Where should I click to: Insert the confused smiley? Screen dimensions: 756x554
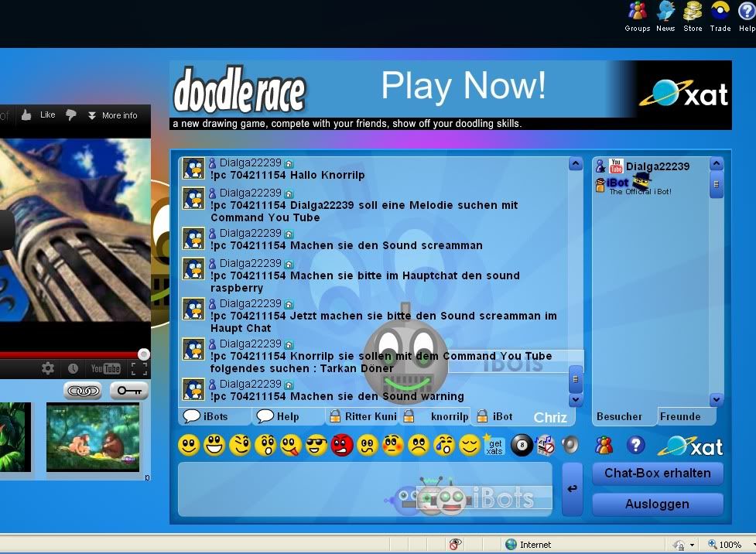pos(368,445)
